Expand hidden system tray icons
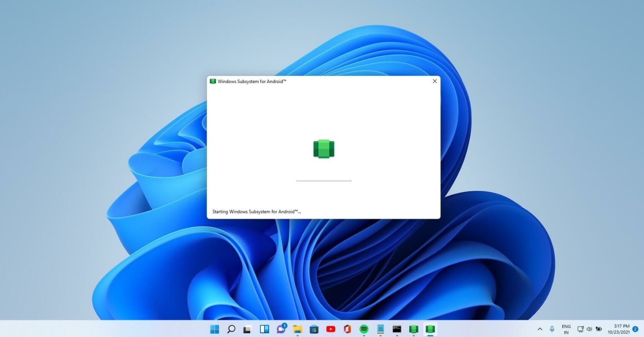The width and height of the screenshot is (644, 337). click(x=540, y=329)
